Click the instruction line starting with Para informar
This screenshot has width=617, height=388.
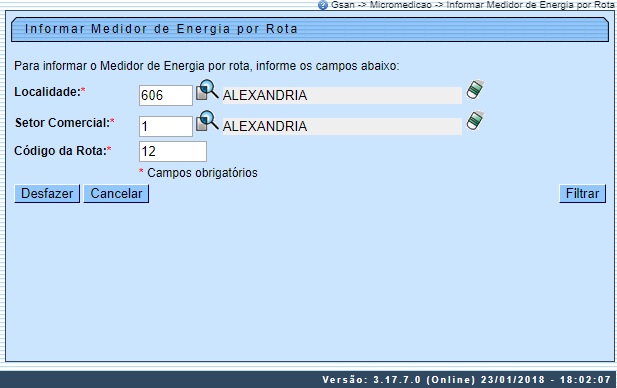207,66
